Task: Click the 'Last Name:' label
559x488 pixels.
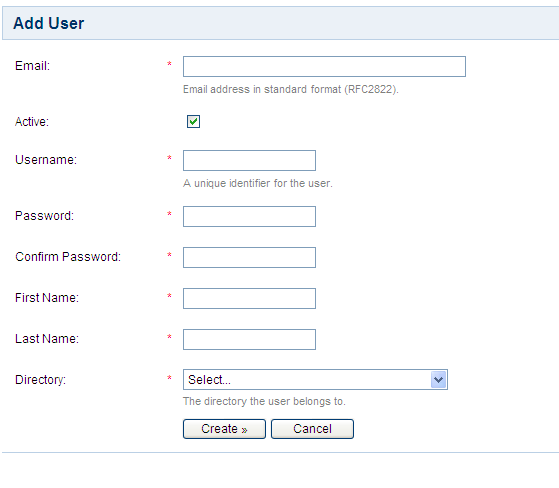Action: 47,339
